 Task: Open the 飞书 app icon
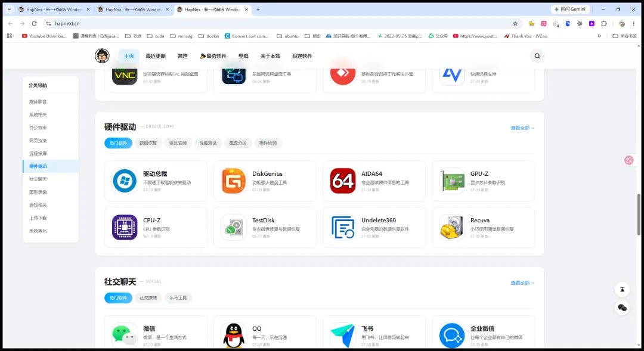coord(342,336)
